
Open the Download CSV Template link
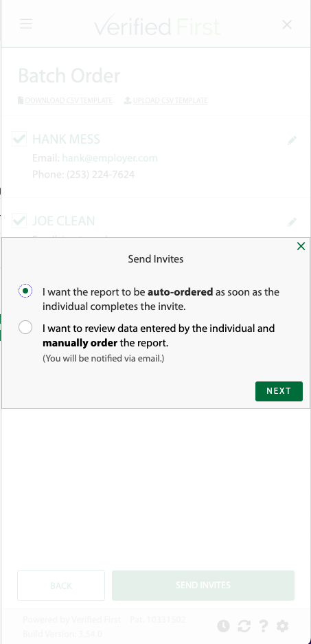point(69,100)
